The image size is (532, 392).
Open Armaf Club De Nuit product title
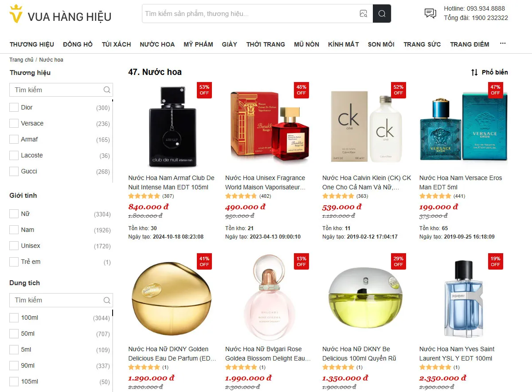click(172, 182)
